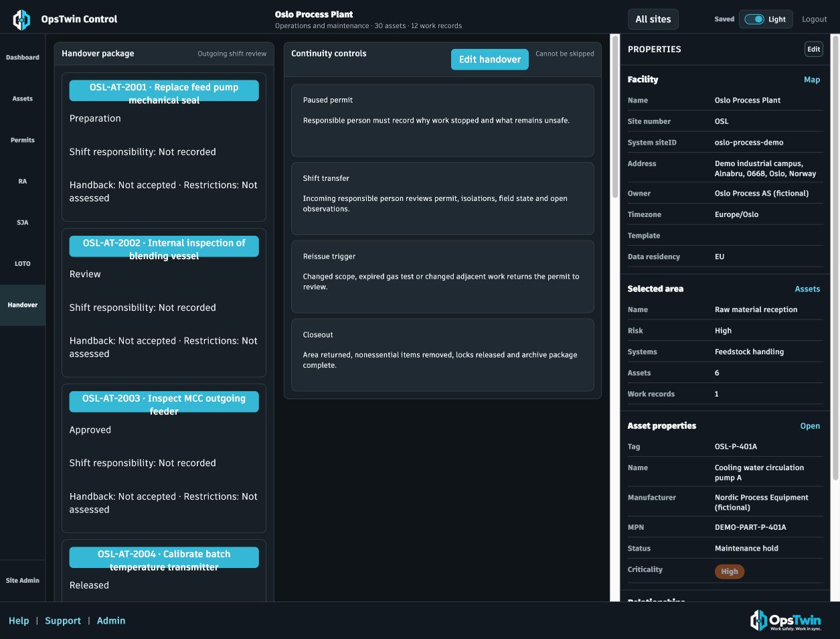This screenshot has width=840, height=639.
Task: Click the 'oslo-process-demo' system siteID value
Action: pos(749,143)
